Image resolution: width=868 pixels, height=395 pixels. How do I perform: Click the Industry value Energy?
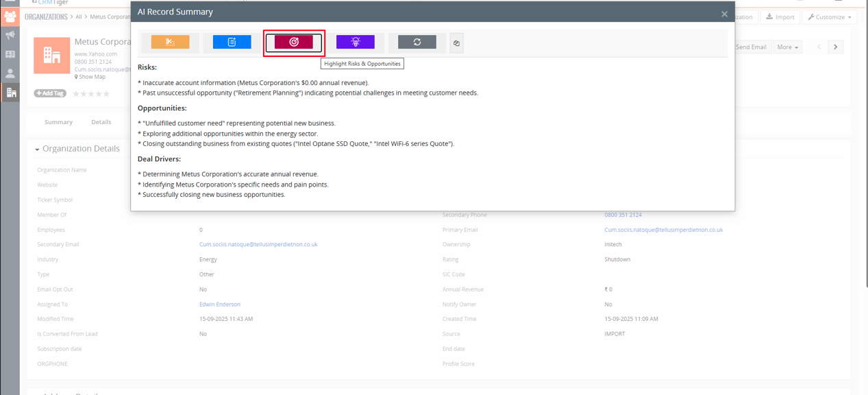(208, 260)
